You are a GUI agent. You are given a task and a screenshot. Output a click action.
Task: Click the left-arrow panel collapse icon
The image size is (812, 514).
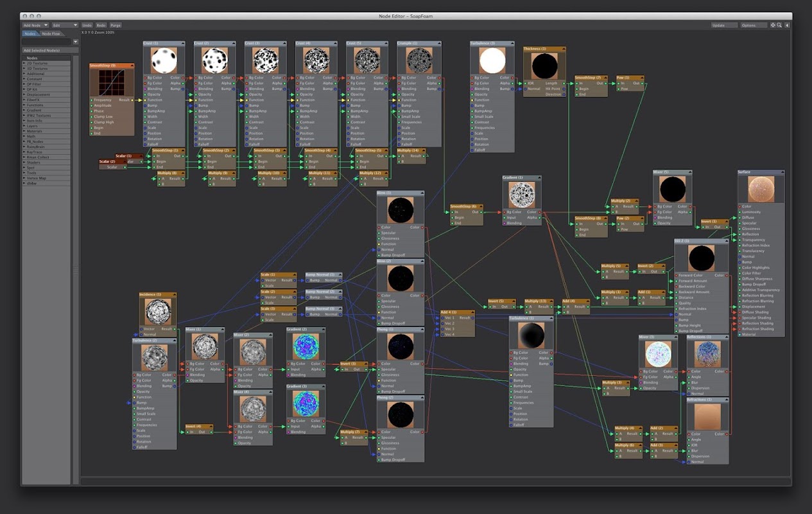[788, 25]
